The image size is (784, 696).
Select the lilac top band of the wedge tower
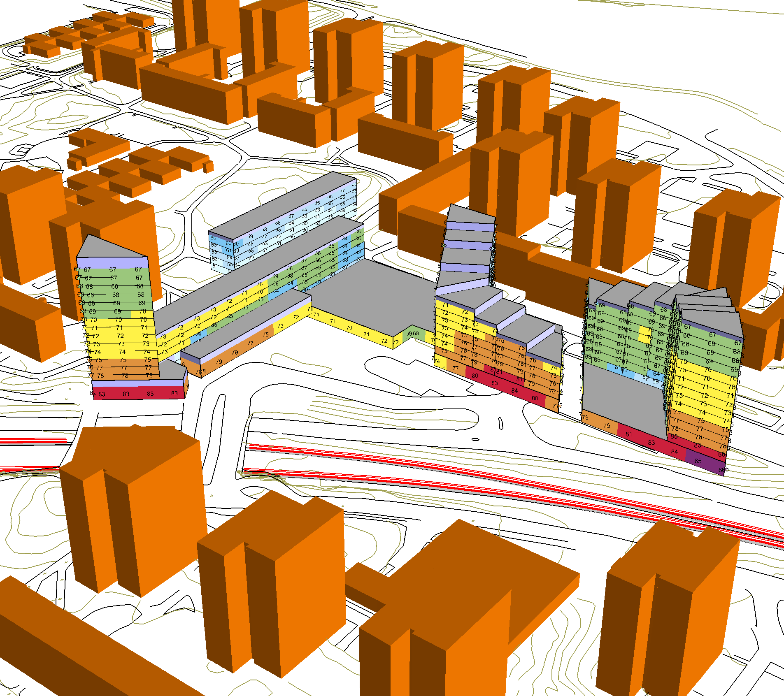tap(112, 262)
